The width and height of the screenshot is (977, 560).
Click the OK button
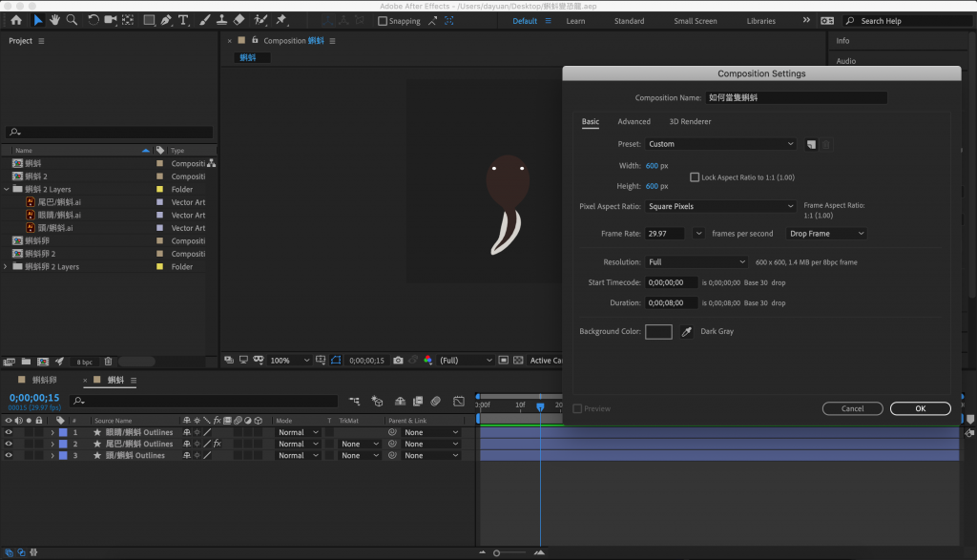point(920,408)
